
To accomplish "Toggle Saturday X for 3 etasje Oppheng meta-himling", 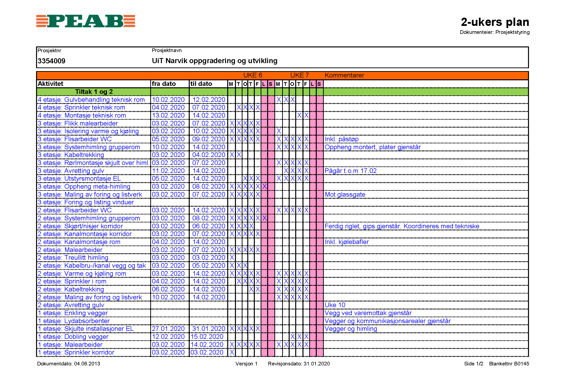I will pyautogui.click(x=264, y=186).
